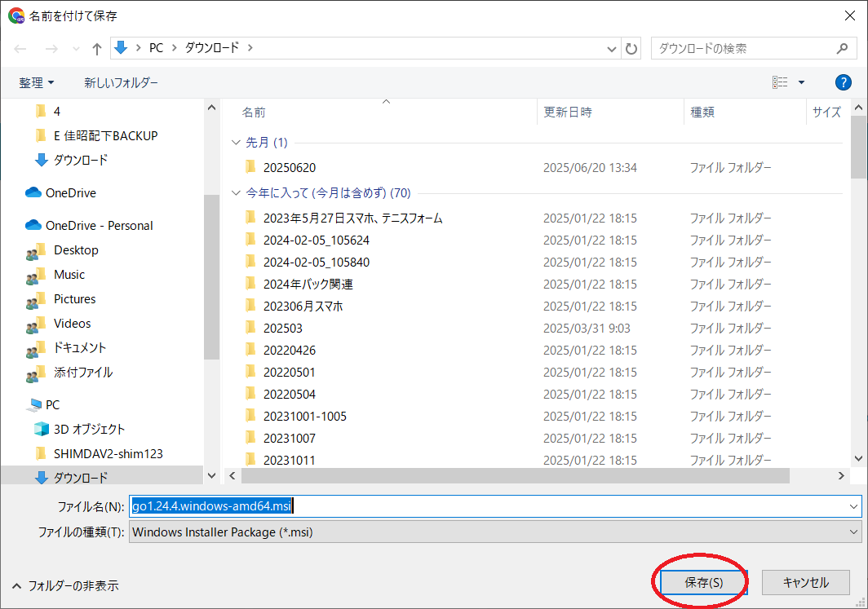Screen dimensions: 868x609
Task: Click 新しいフォルダー in the toolbar
Action: coord(121,82)
